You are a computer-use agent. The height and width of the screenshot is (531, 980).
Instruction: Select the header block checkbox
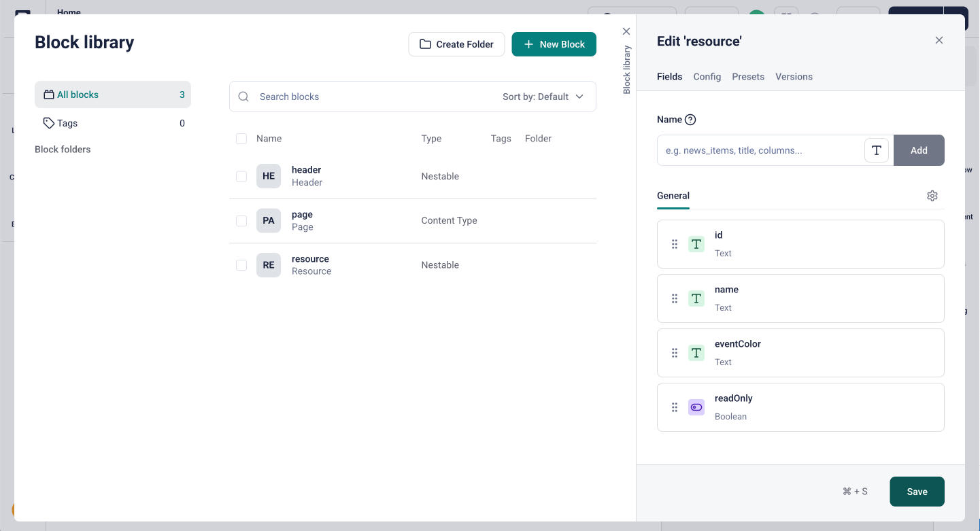(x=241, y=176)
